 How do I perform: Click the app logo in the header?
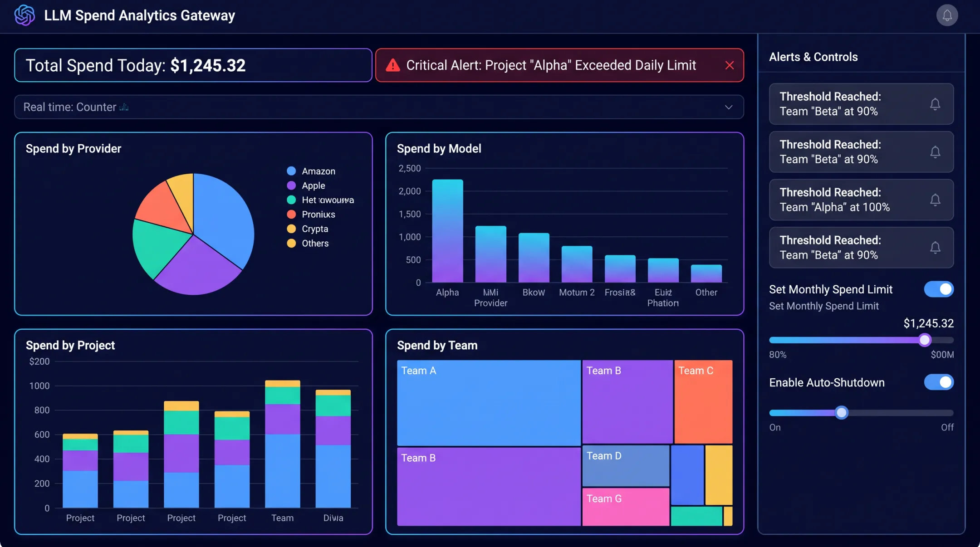24,15
